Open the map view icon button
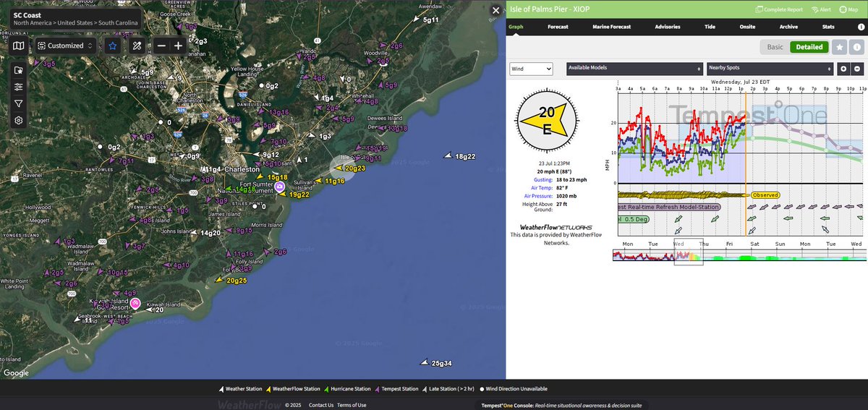Screen dimensions: 868x410 [19, 46]
